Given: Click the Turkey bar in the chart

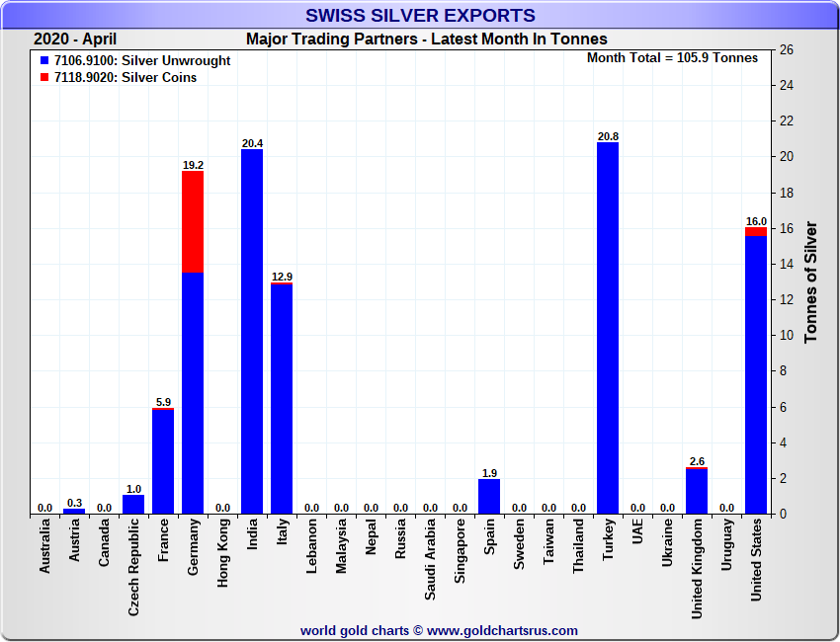Looking at the screenshot, I should 608,328.
